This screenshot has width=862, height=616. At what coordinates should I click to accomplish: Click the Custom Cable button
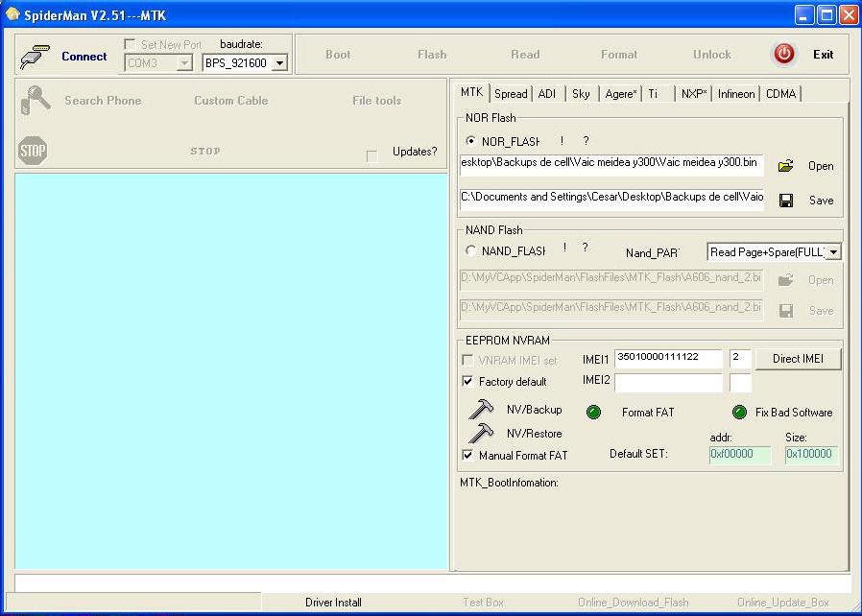coord(231,101)
